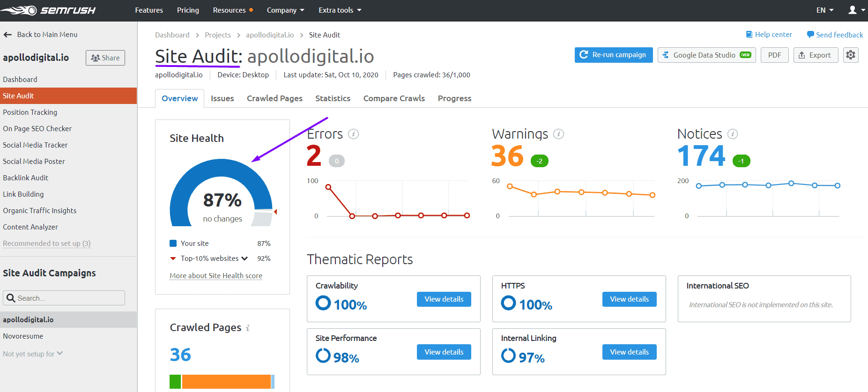The image size is (868, 392).
Task: Click the Semrush logo
Action: pos(48,10)
